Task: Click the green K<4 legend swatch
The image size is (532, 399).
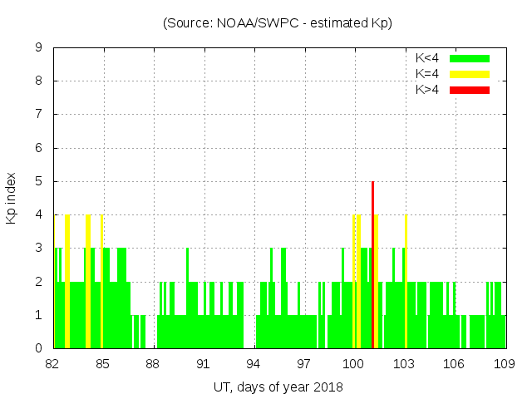Action: coord(470,58)
